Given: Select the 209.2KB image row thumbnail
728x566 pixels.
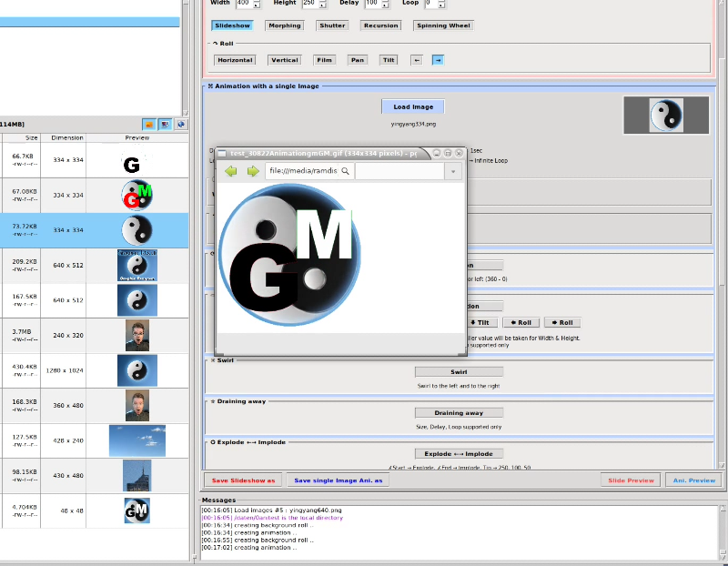Looking at the screenshot, I should coord(137,265).
